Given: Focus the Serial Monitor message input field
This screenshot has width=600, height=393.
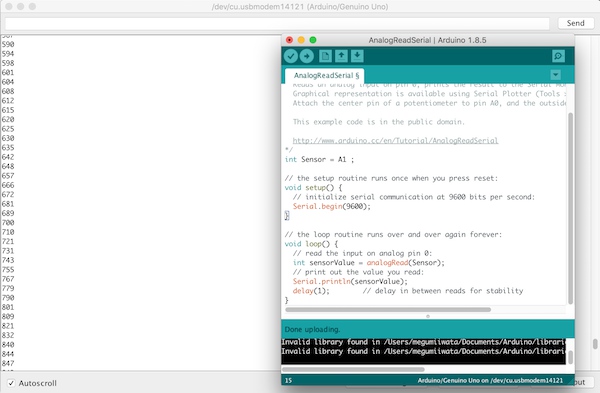Looking at the screenshot, I should point(277,24).
